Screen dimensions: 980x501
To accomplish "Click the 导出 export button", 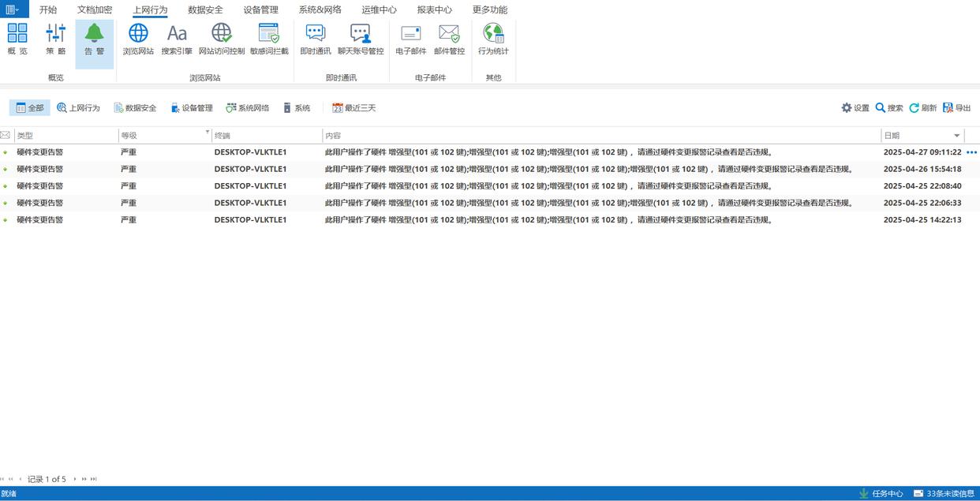I will coord(957,108).
